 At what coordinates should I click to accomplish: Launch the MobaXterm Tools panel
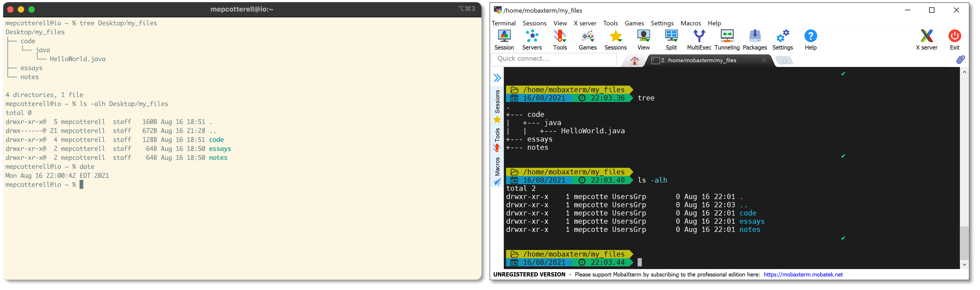coord(560,39)
